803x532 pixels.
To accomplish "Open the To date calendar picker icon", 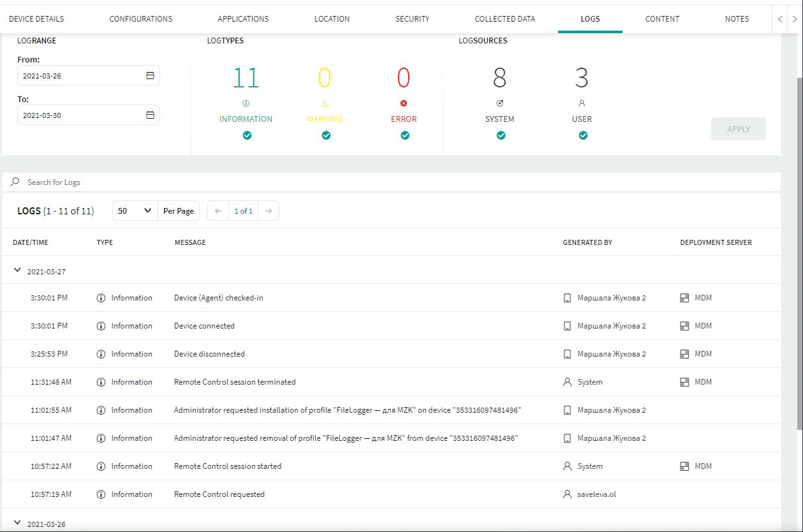I will click(150, 115).
